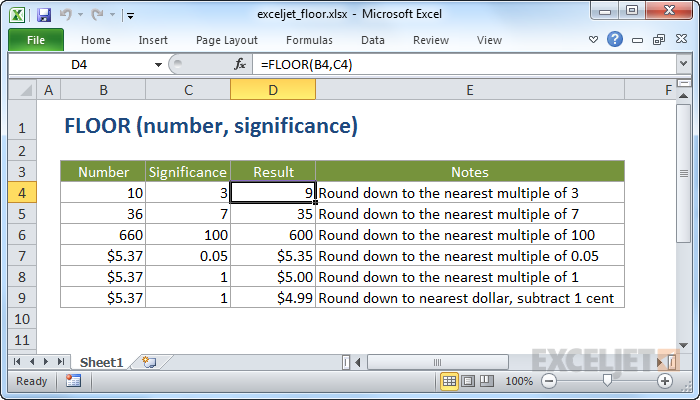Click the zoom out minus icon
Image resolution: width=700 pixels, height=400 pixels.
548,381
